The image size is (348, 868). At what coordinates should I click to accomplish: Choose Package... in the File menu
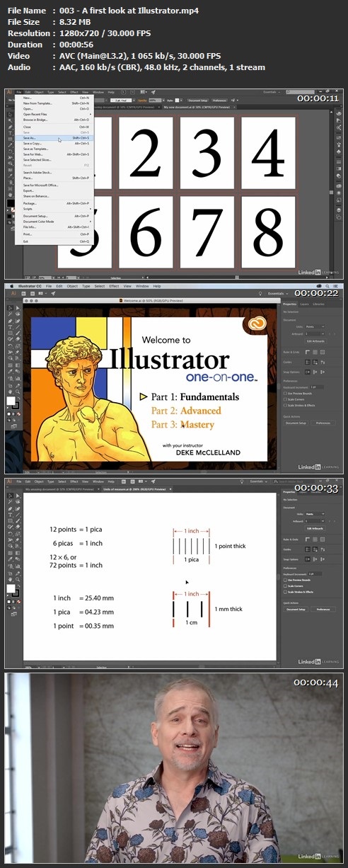(x=54, y=203)
